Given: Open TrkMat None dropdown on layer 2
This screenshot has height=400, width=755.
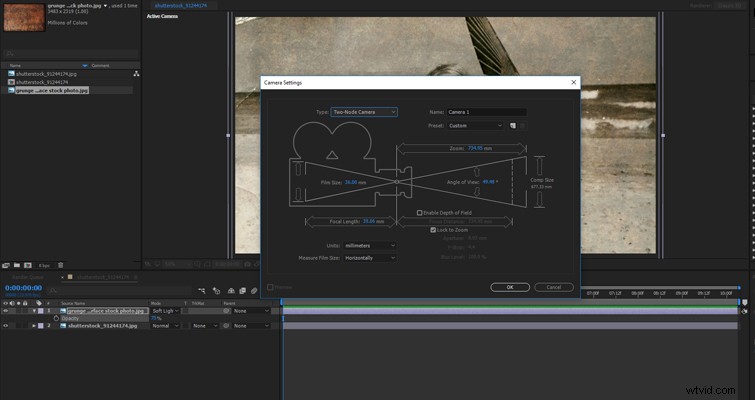Looking at the screenshot, I should 205,326.
